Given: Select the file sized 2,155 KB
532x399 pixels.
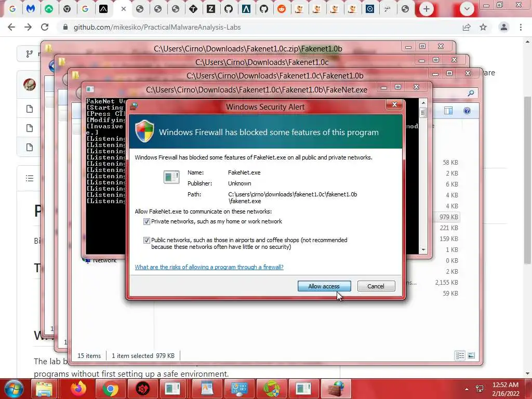Looking at the screenshot, I should [x=446, y=282].
